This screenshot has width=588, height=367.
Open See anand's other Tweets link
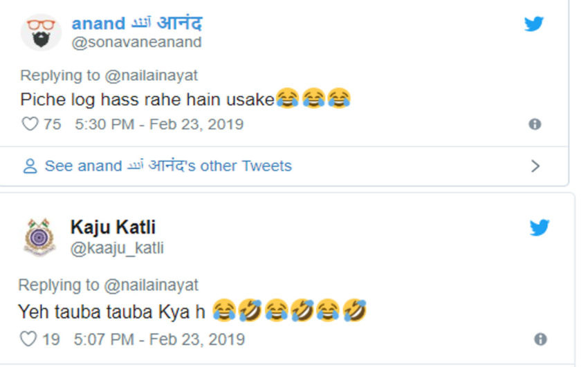point(168,166)
